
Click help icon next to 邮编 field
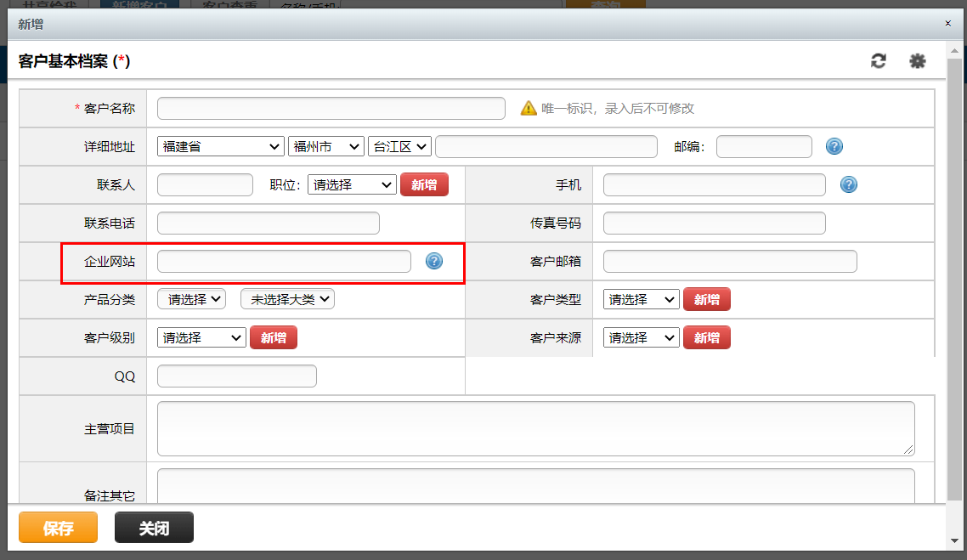pos(834,146)
